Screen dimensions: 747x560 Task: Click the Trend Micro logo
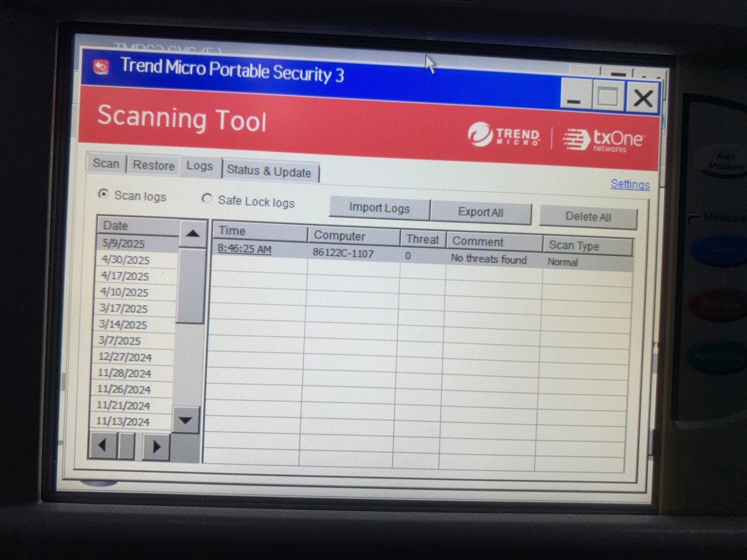click(503, 135)
